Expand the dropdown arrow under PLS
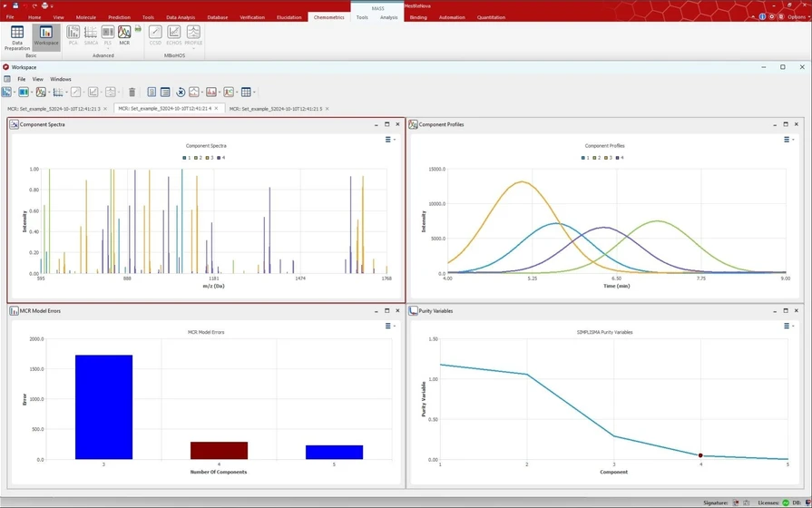 tap(108, 49)
